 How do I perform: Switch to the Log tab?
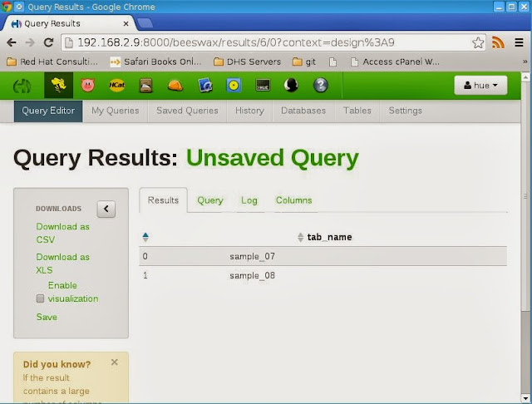pos(249,200)
